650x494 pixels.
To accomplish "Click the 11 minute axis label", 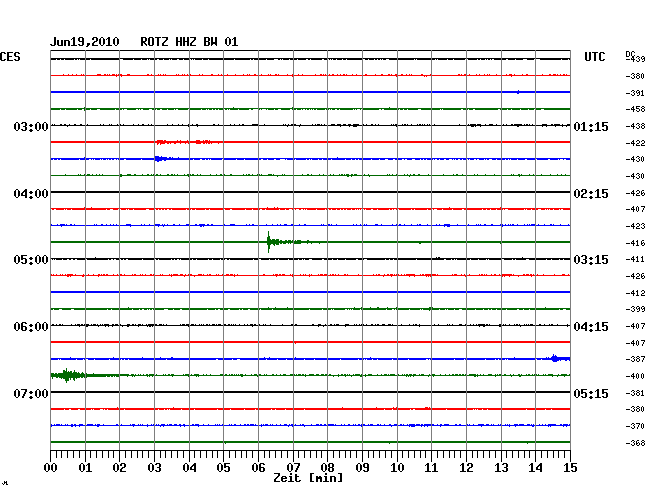I will [431, 467].
